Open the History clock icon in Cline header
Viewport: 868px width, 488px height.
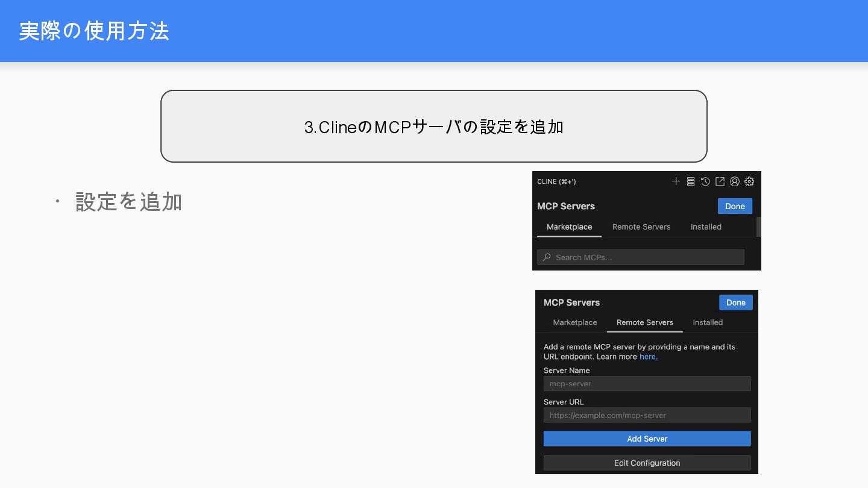[705, 181]
